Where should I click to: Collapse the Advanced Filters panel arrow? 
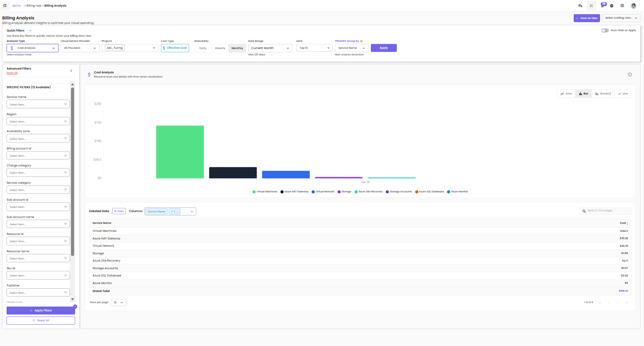click(71, 71)
